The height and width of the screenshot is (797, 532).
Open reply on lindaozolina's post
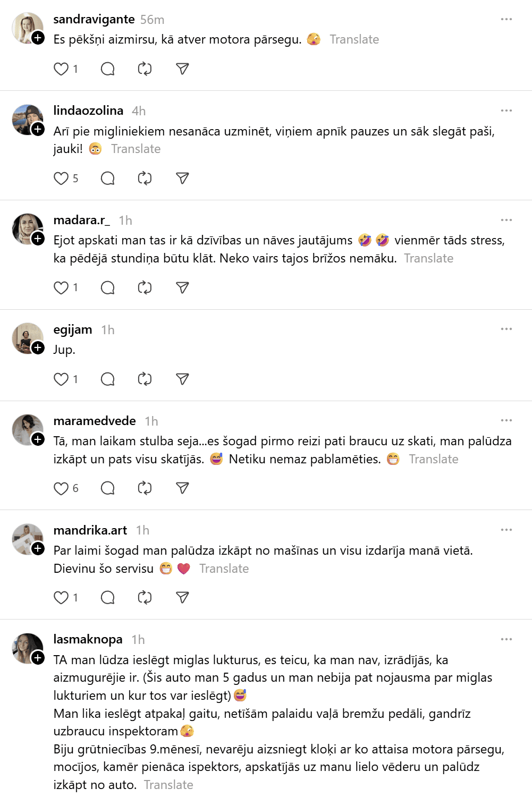click(108, 179)
